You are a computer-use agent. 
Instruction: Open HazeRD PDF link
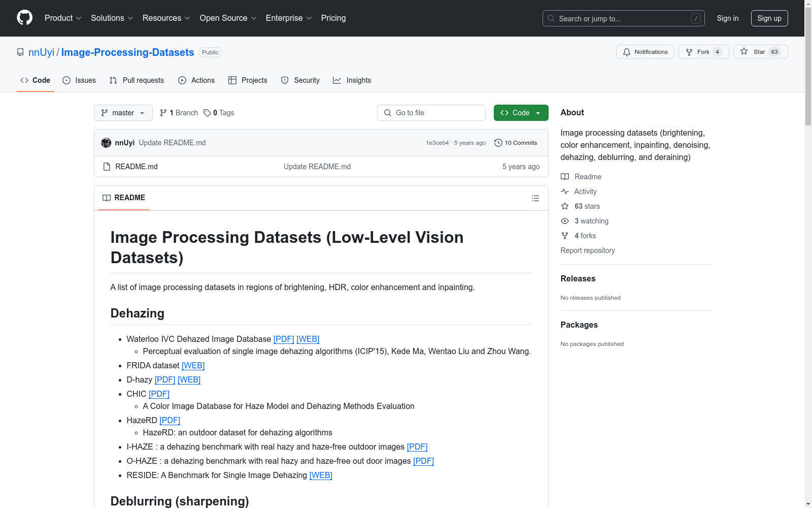(170, 420)
